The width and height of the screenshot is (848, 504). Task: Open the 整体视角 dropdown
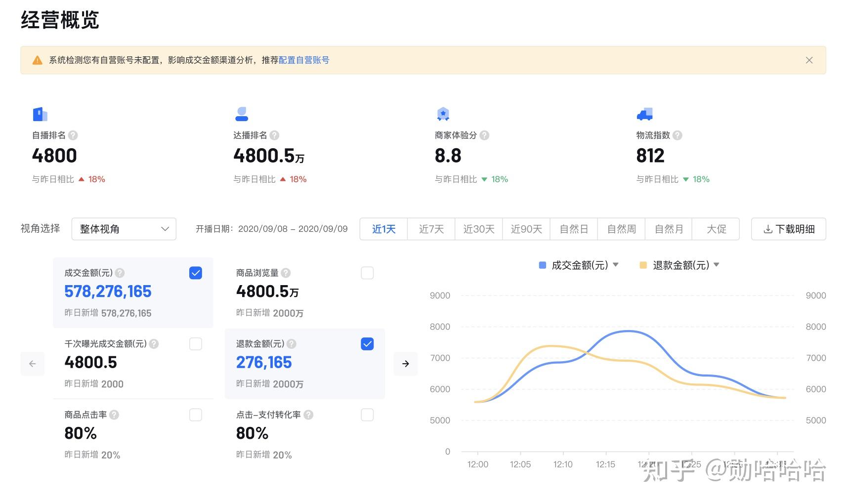[124, 229]
